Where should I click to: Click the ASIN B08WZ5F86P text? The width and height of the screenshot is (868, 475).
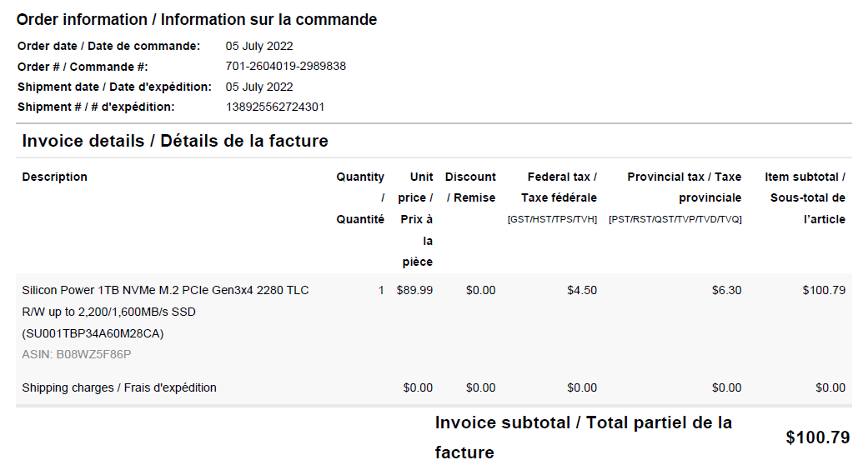pyautogui.click(x=77, y=354)
